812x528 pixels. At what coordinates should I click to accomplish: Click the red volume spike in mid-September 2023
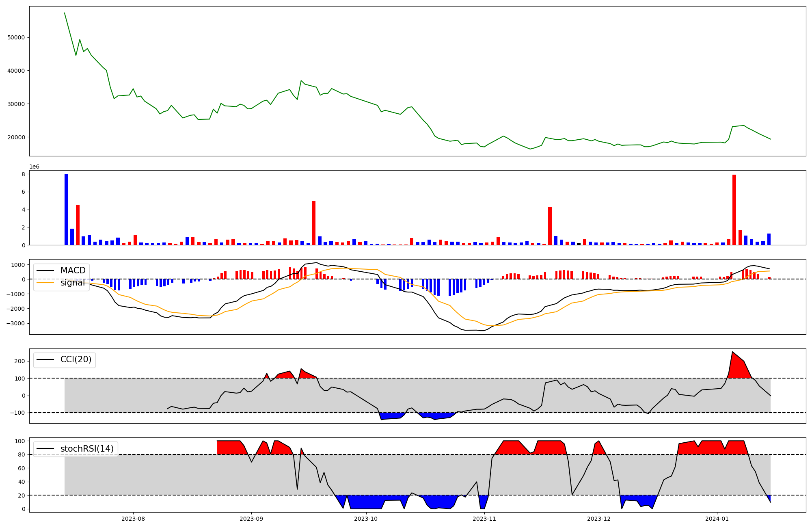(314, 223)
